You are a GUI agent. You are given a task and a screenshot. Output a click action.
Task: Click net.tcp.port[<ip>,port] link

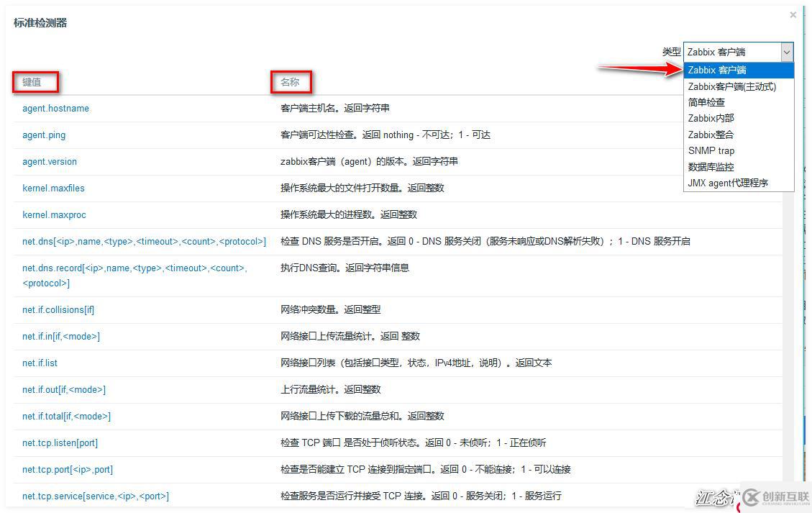click(68, 470)
